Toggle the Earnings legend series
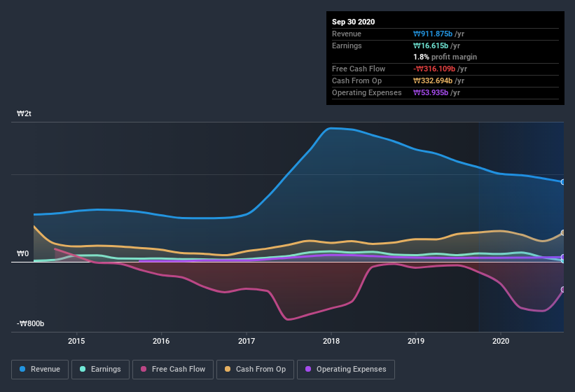575x392 pixels. (100, 369)
